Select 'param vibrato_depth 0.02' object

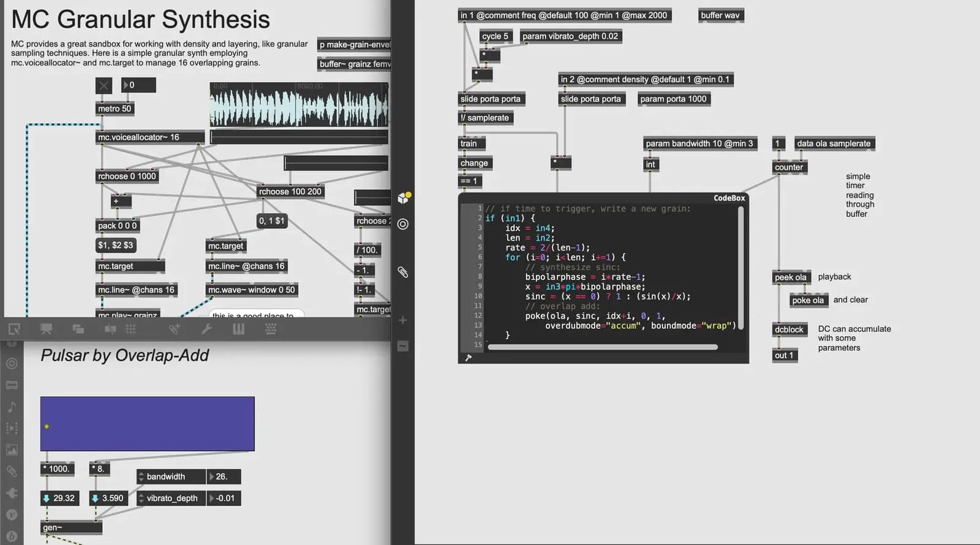pyautogui.click(x=570, y=36)
